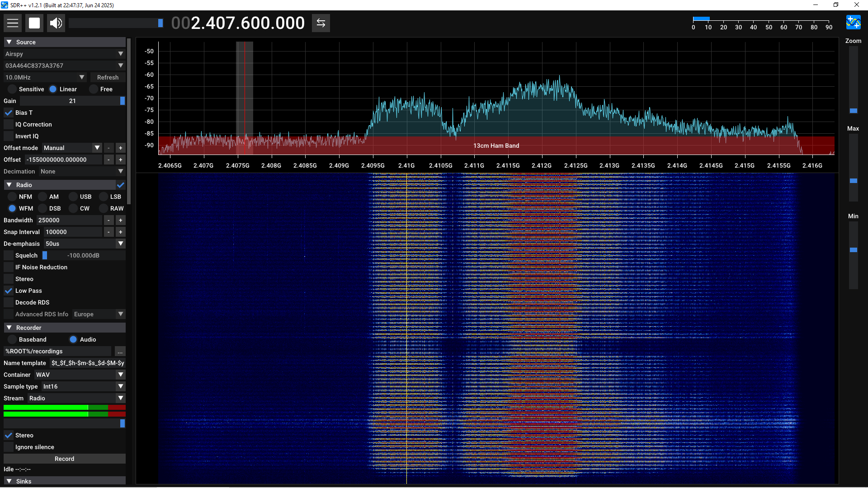Adjust the recorder audio volume slider
868x488 pixels.
tap(65, 423)
